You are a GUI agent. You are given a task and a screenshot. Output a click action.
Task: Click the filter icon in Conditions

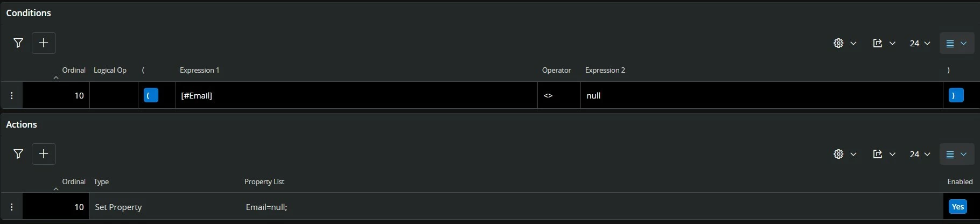tap(18, 43)
